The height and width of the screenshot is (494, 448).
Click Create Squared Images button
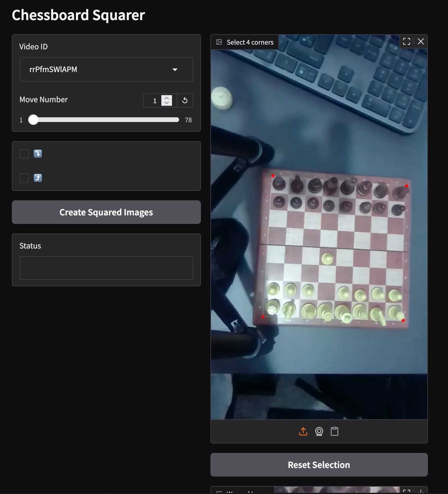pyautogui.click(x=106, y=212)
